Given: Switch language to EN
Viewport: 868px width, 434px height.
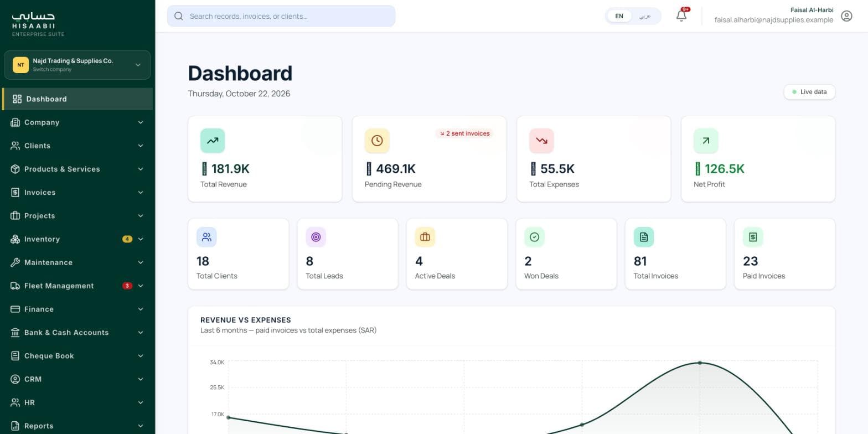Looking at the screenshot, I should click(619, 16).
